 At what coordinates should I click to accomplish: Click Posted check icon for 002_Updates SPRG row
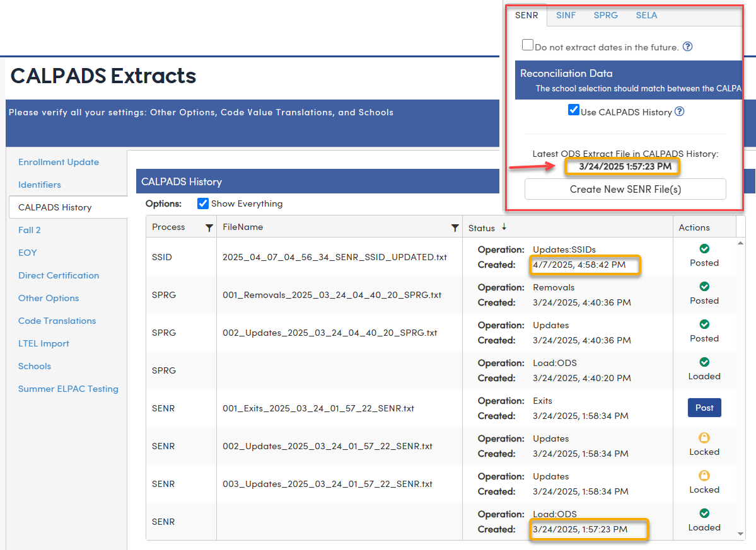(x=704, y=324)
